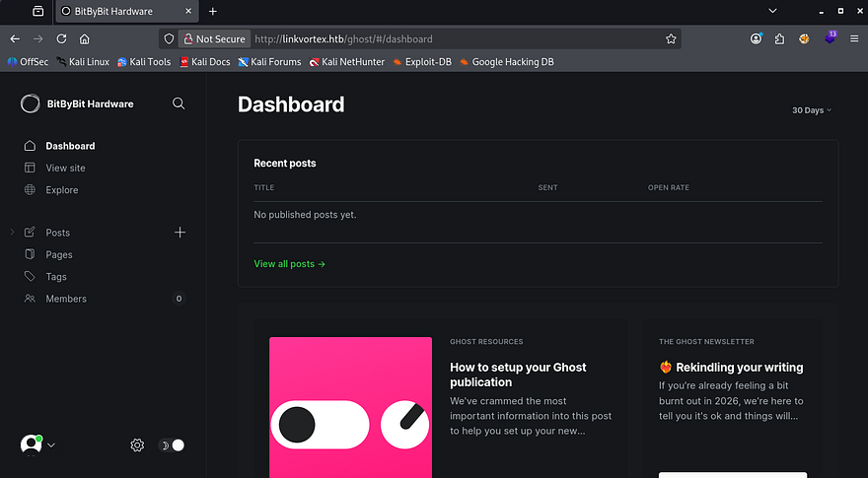Open How to setup your Ghost publication

click(518, 375)
